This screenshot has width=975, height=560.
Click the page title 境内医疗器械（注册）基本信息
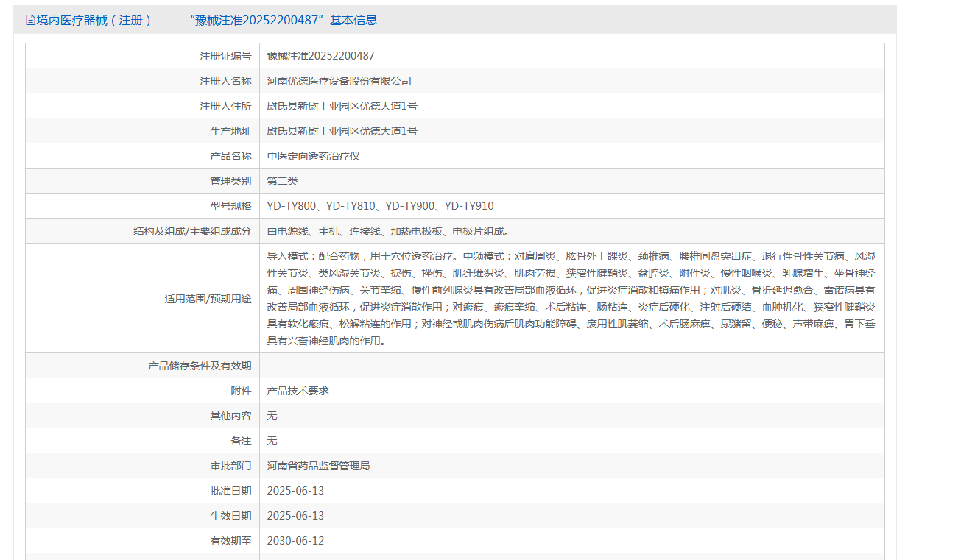pos(207,20)
